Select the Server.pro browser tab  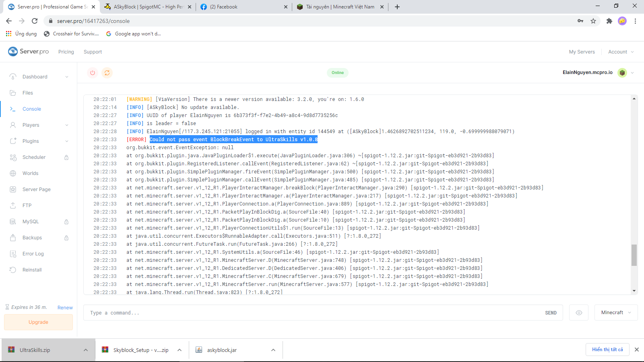pos(52,7)
